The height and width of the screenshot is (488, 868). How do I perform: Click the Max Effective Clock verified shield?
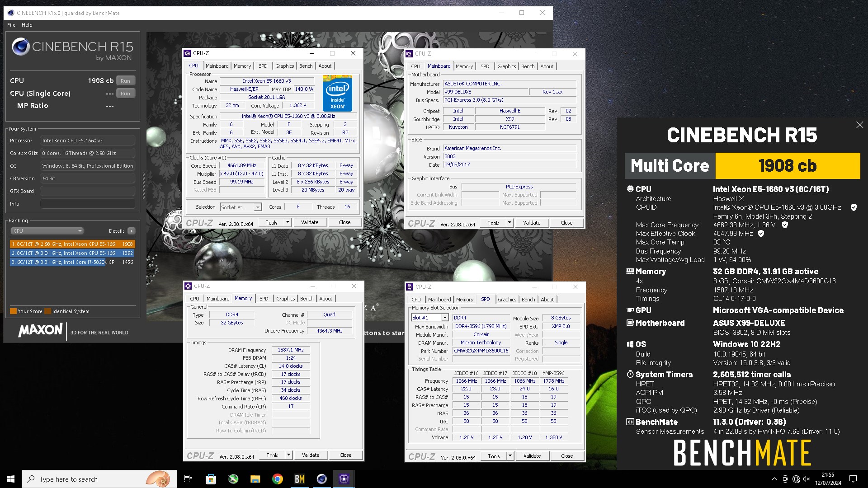(761, 234)
